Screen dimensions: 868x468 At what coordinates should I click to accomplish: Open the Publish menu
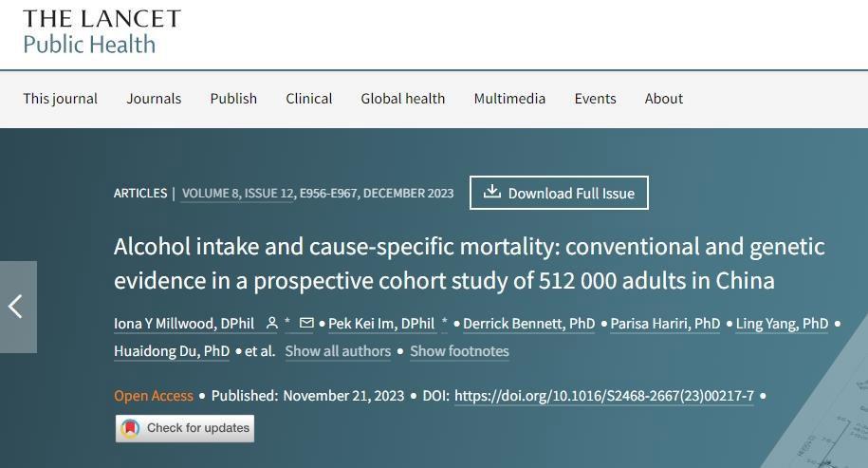tap(233, 99)
